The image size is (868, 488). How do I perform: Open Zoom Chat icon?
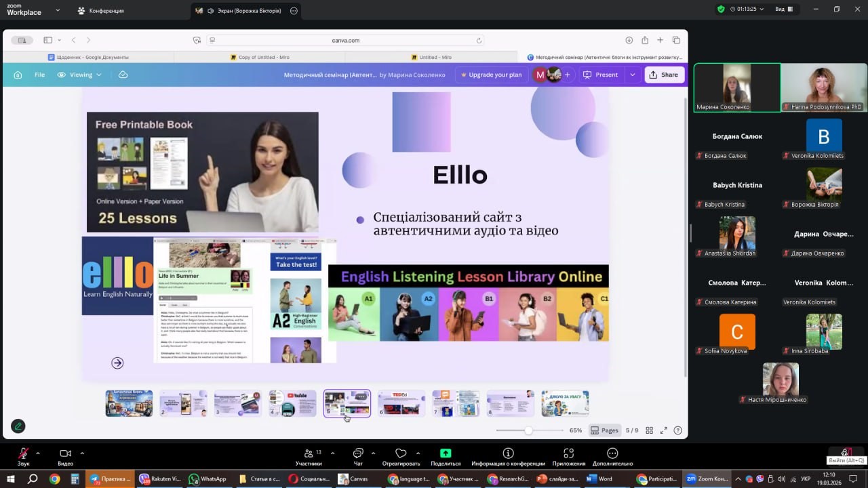358,453
